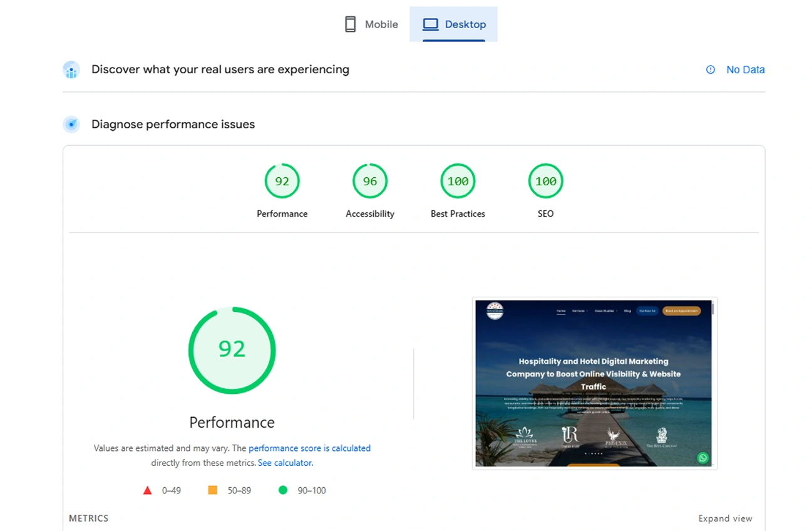This screenshot has height=531, width=812.
Task: Expand the metrics view
Action: 725,518
